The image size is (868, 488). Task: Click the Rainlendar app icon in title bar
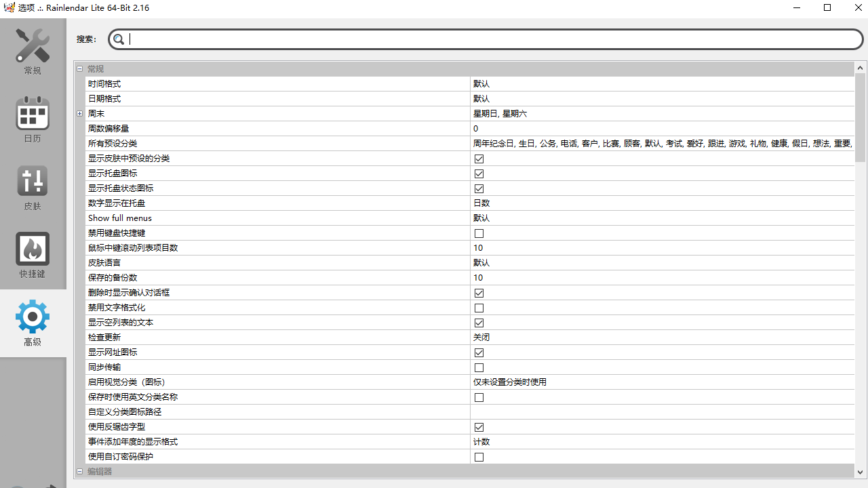9,8
